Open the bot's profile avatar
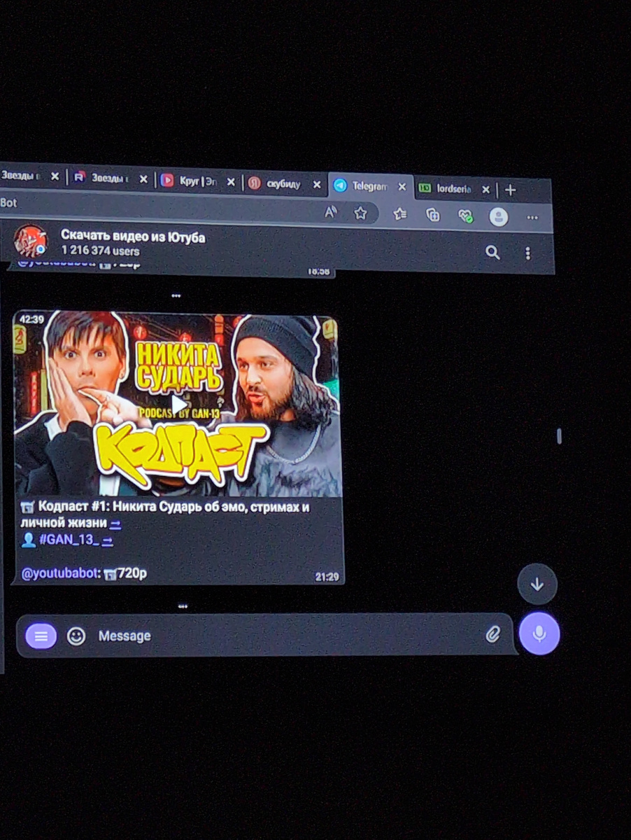 tap(31, 242)
